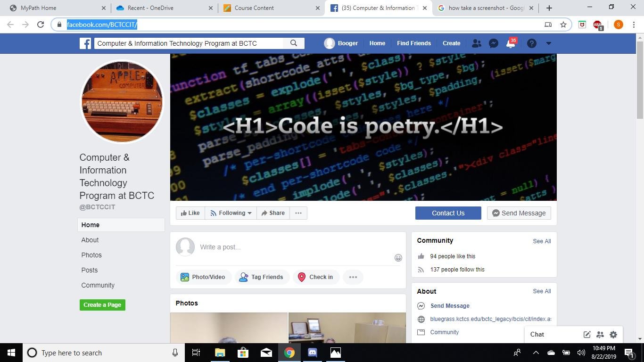The height and width of the screenshot is (362, 644).
Task: Click the browser back arrow
Action: 10,25
